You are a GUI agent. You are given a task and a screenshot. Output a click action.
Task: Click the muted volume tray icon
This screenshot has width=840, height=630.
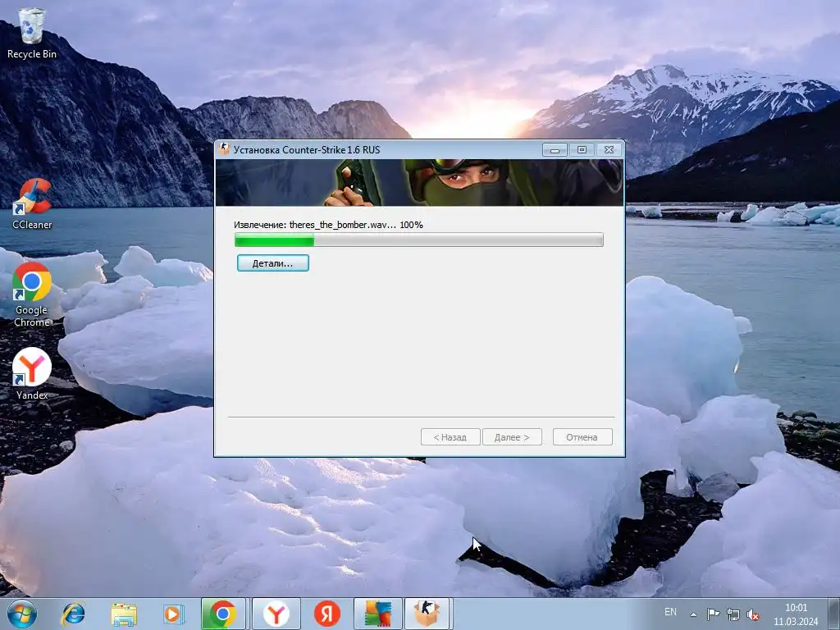(753, 614)
